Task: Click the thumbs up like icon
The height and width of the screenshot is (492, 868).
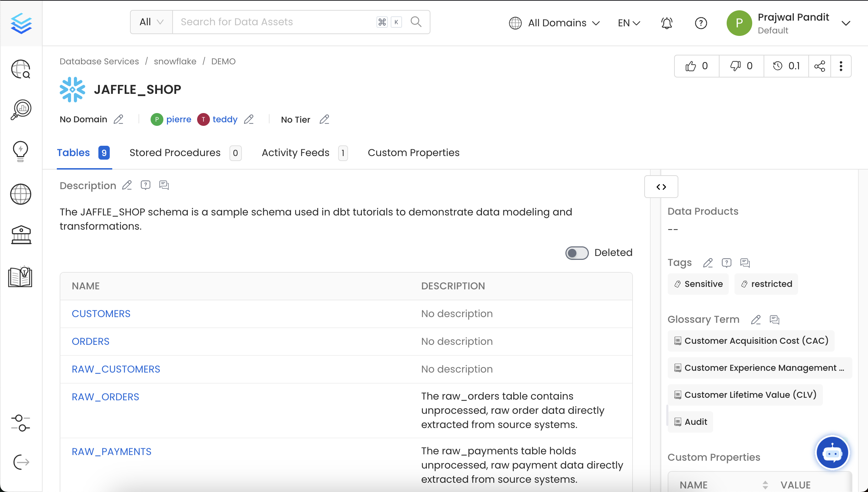Action: pyautogui.click(x=691, y=66)
